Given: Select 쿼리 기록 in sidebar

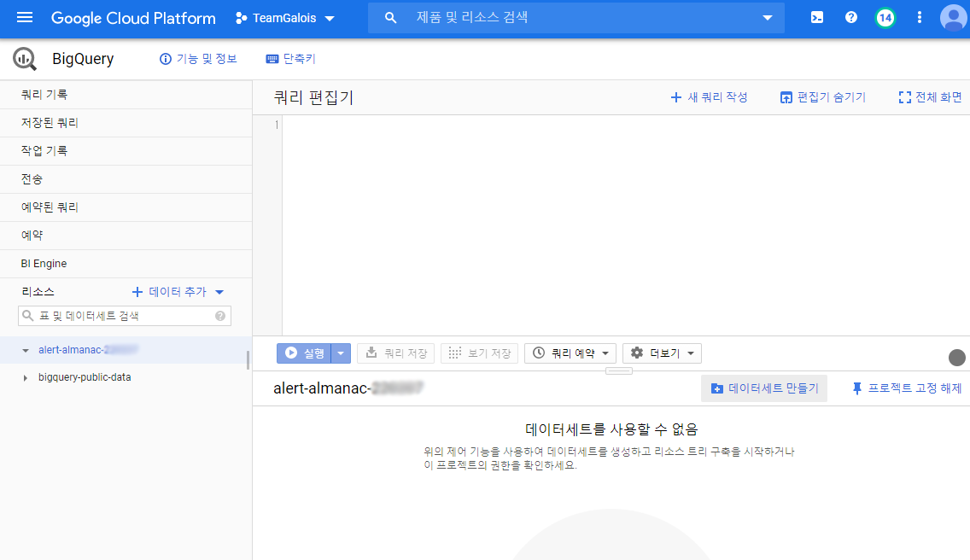Looking at the screenshot, I should [x=126, y=95].
